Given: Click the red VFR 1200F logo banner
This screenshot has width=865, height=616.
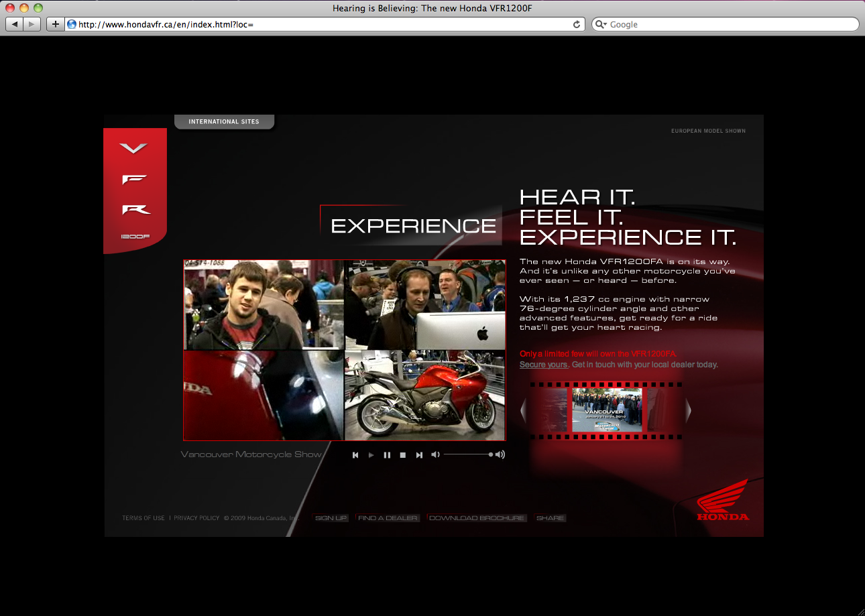Looking at the screenshot, I should pos(135,191).
